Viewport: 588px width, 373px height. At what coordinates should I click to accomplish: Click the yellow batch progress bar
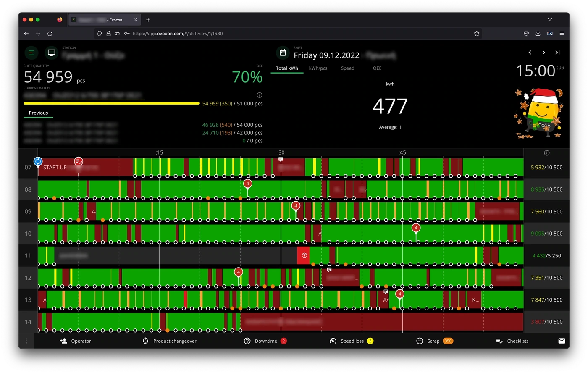point(112,103)
